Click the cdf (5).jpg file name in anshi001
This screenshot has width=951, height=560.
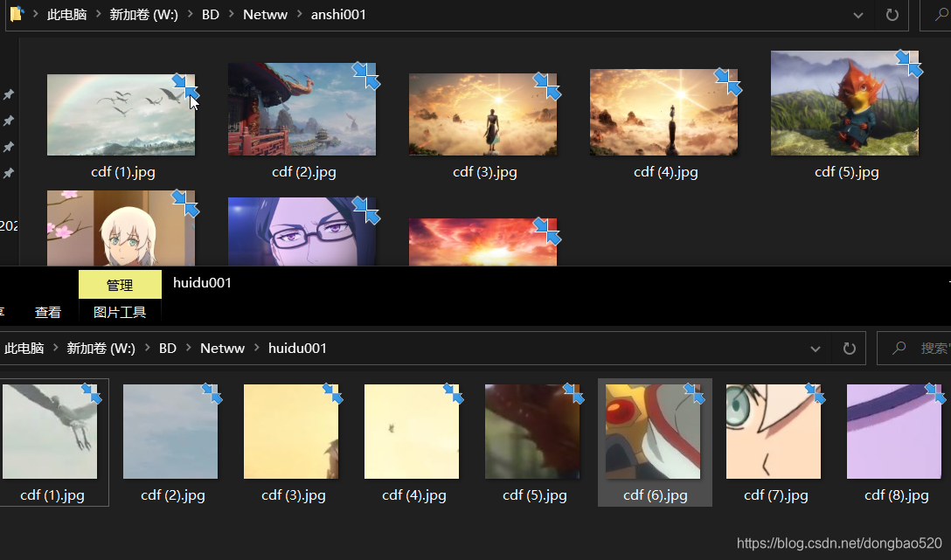click(x=847, y=172)
